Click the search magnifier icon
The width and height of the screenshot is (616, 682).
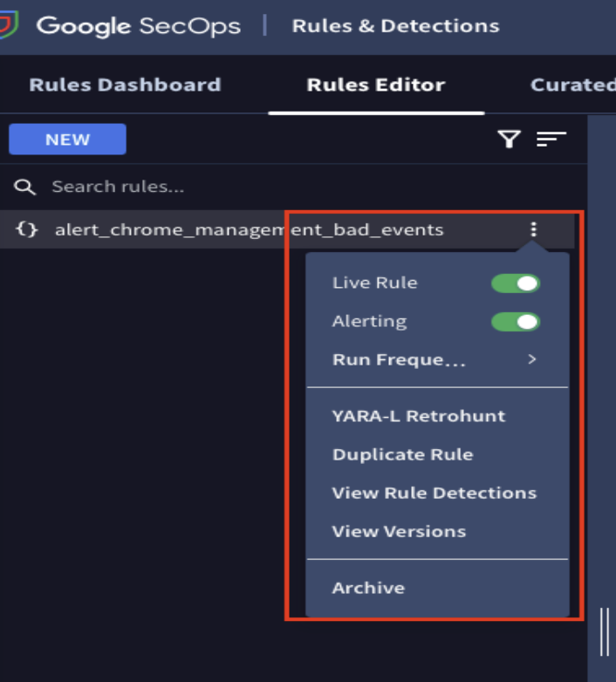point(24,187)
